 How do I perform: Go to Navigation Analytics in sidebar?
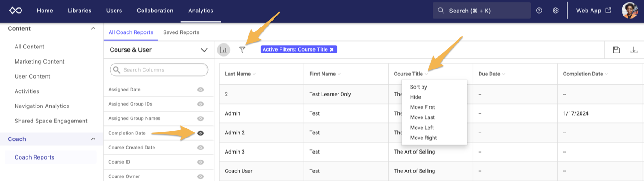(x=42, y=106)
